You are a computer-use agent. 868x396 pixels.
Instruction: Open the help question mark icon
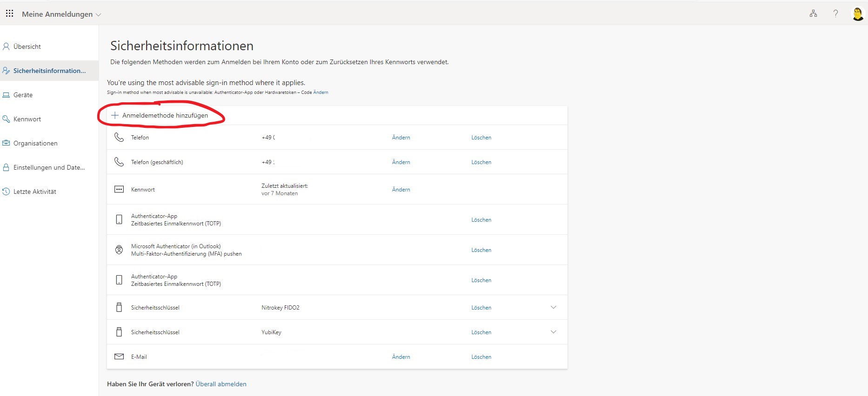pos(835,13)
